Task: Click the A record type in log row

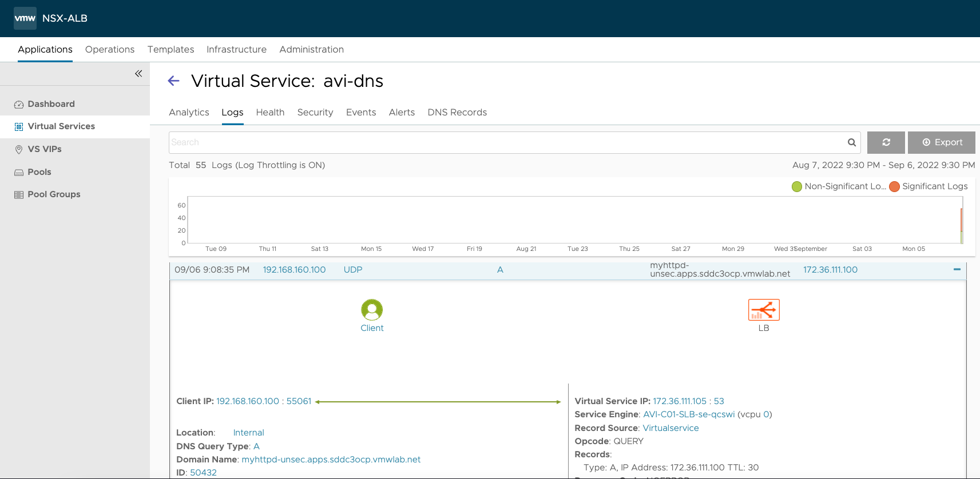Action: click(x=500, y=270)
